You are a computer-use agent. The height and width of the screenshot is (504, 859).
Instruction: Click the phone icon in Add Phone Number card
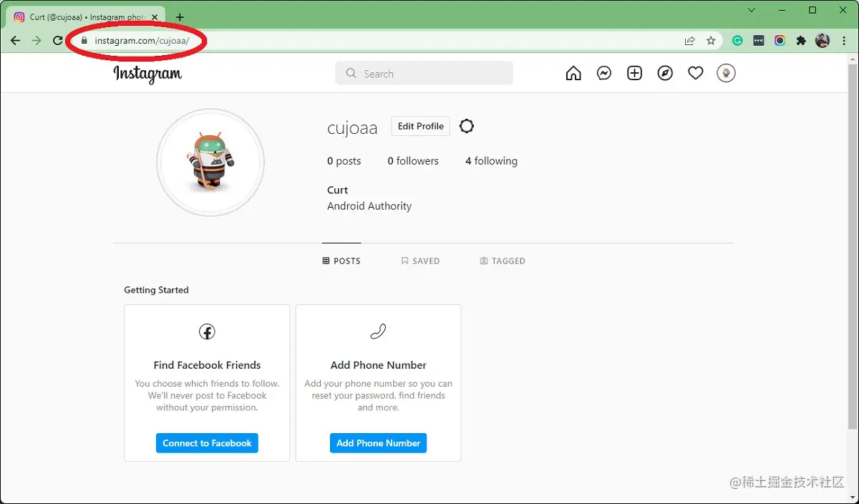click(378, 331)
